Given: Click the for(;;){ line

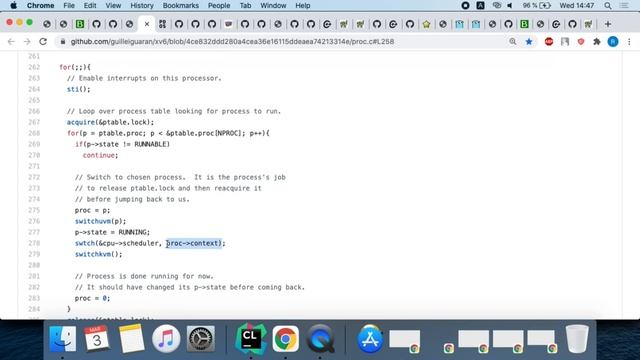Looking at the screenshot, I should click(75, 67).
